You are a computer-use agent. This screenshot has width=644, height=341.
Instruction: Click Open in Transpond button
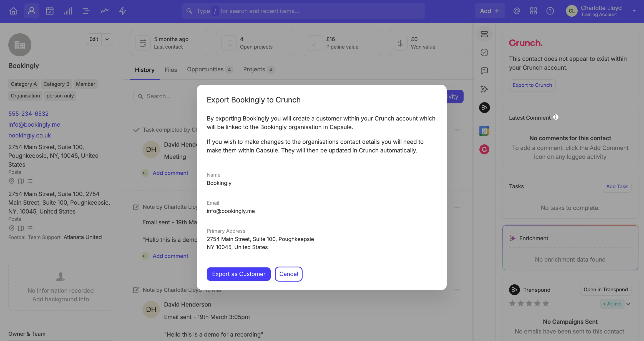pyautogui.click(x=606, y=290)
